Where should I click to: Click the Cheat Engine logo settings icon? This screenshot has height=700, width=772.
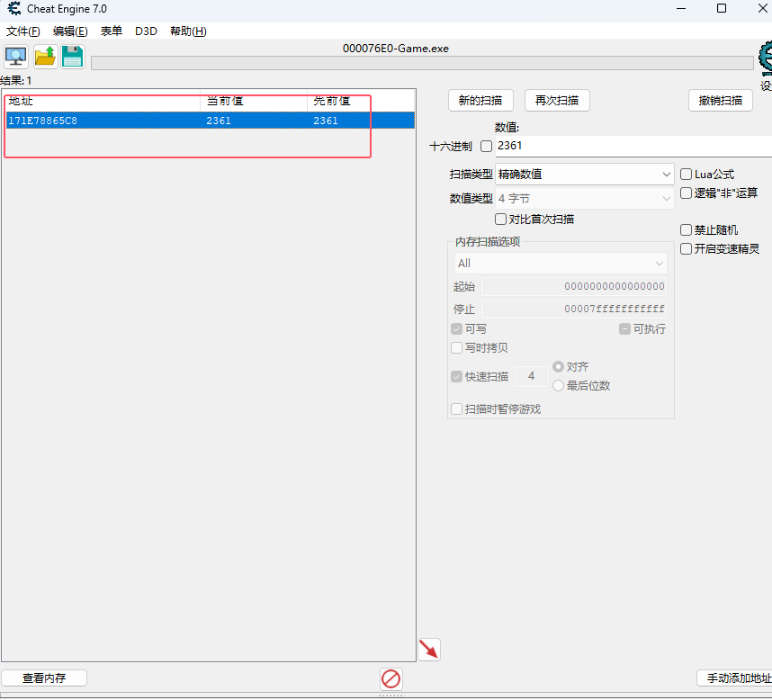(x=765, y=58)
